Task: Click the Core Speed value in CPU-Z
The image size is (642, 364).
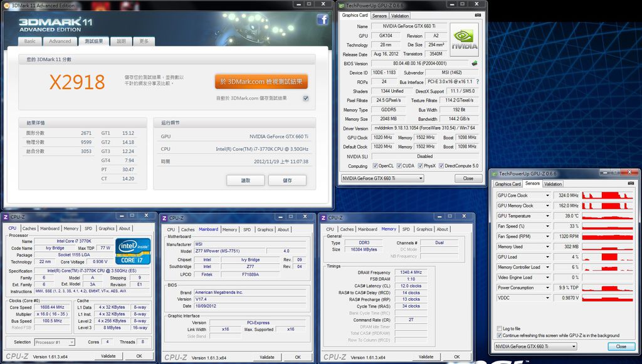Action: 52,307
